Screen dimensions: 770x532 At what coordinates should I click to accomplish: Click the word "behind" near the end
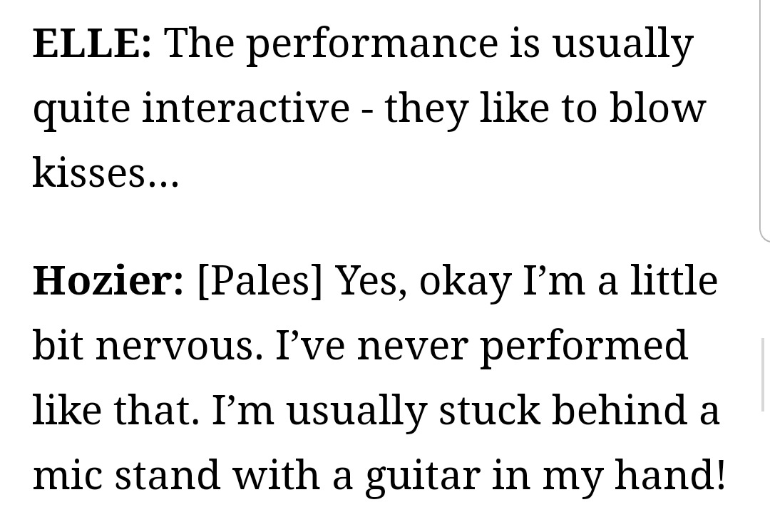tap(620, 409)
